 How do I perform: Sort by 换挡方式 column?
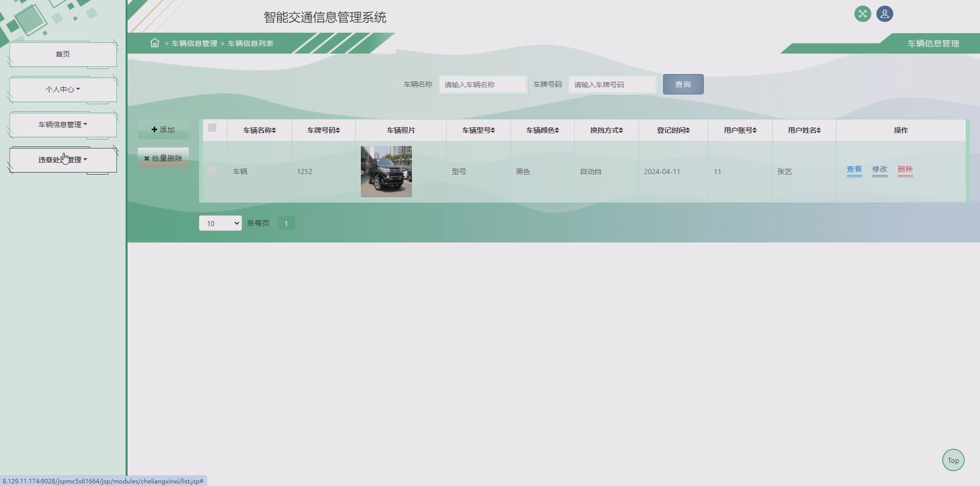(x=607, y=130)
